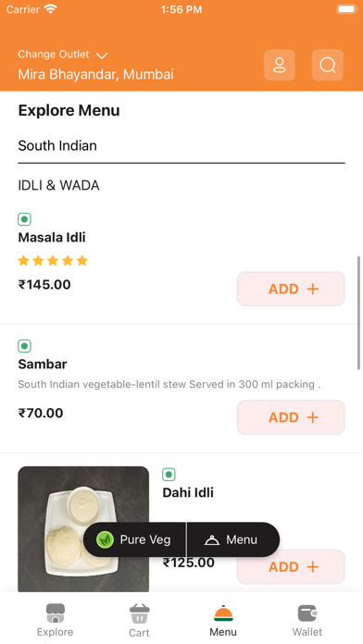The height and width of the screenshot is (644, 363).
Task: Add Masala Idli to cart
Action: coord(291,289)
